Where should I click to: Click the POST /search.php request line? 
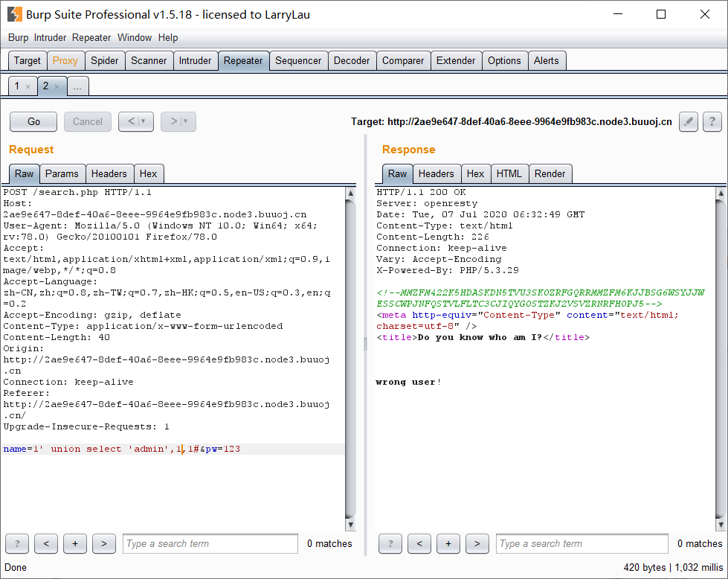coord(77,193)
